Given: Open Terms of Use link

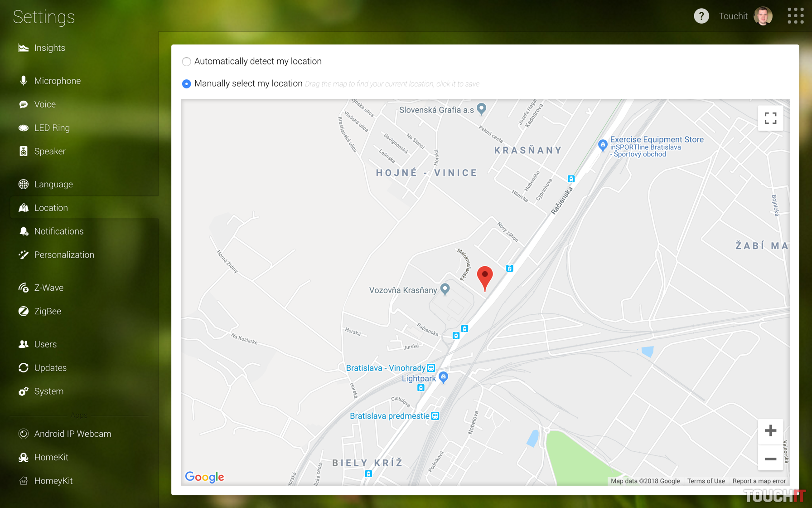Looking at the screenshot, I should tap(706, 481).
